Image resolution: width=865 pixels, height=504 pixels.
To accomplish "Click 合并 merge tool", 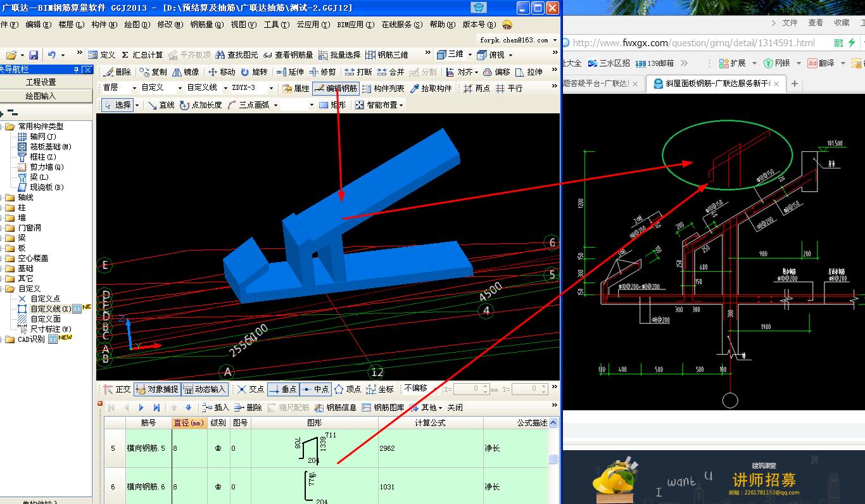I will [391, 72].
